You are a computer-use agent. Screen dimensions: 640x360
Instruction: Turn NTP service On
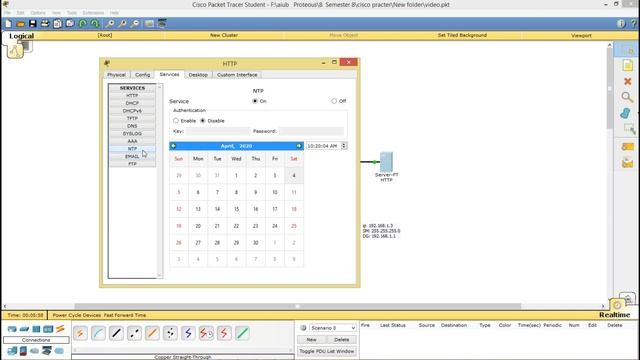(255, 101)
